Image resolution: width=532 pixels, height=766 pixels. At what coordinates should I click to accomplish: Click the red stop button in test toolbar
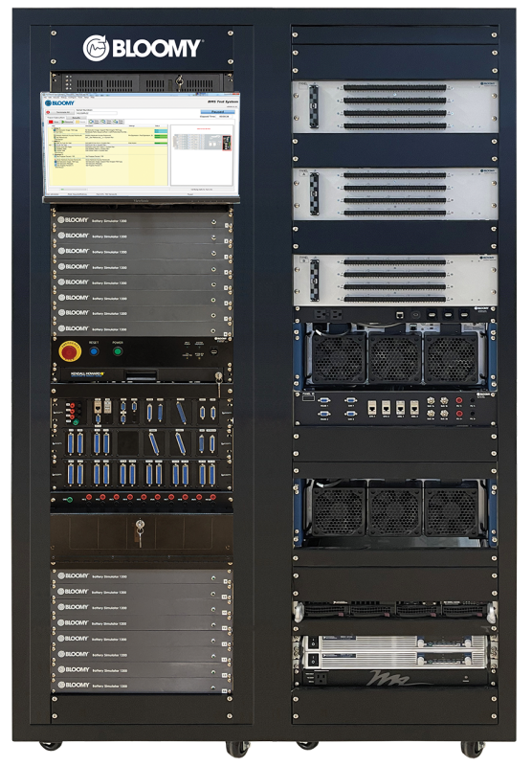pos(54,122)
